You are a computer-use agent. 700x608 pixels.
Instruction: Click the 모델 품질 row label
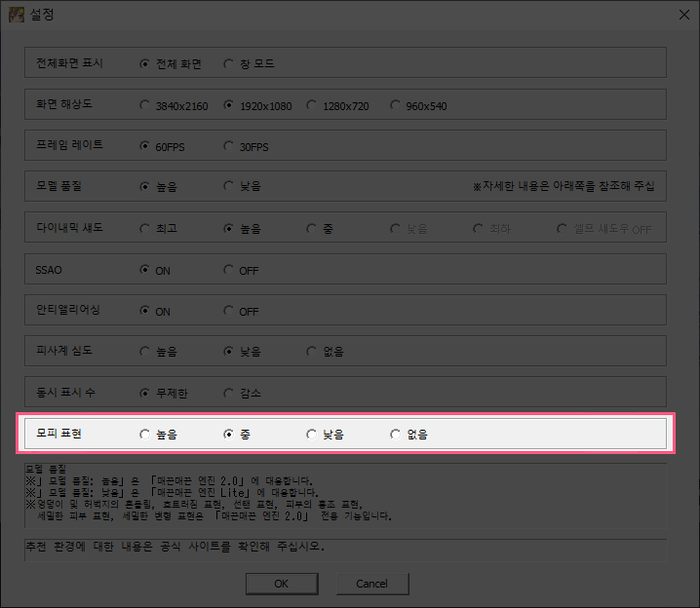[58, 185]
